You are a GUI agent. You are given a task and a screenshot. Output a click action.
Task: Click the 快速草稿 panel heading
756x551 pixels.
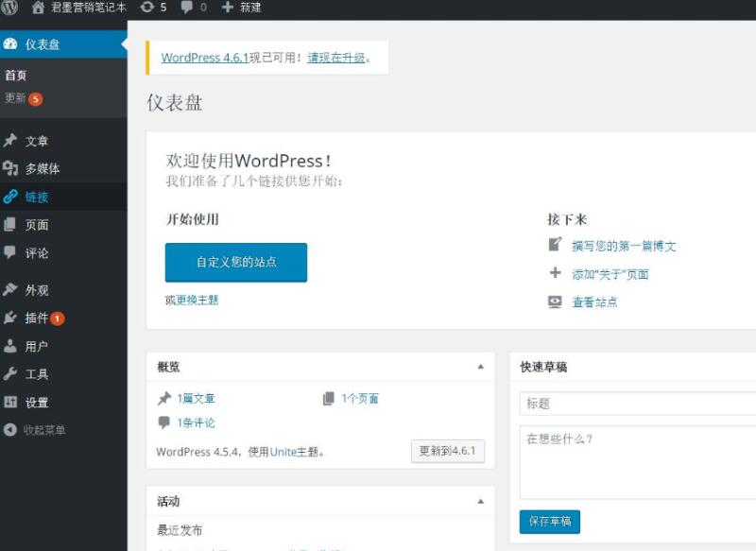click(x=543, y=367)
